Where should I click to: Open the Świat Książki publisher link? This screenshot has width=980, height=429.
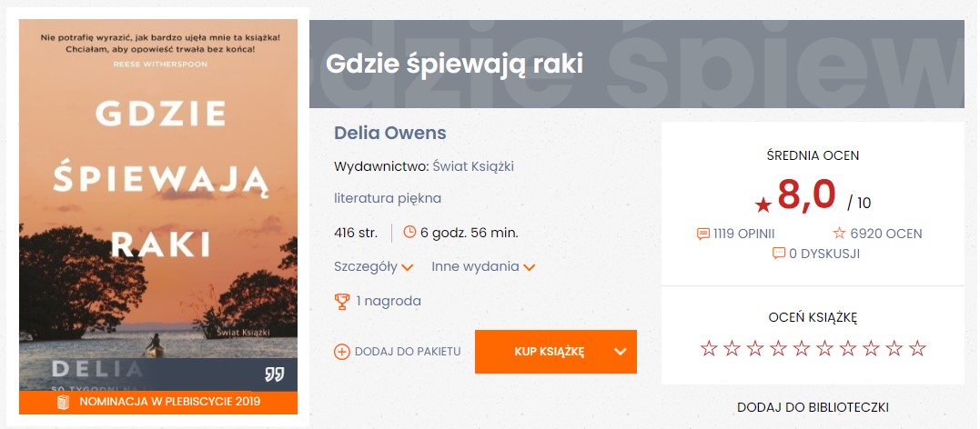[473, 166]
